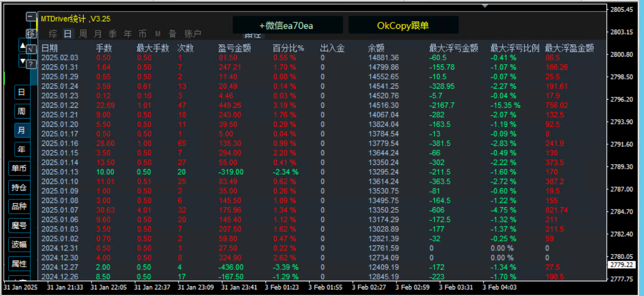
Task: Minimize the MTDriver panel with the minus icon
Action: [31, 16]
